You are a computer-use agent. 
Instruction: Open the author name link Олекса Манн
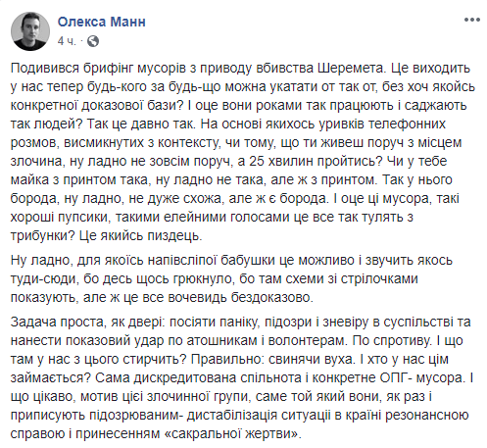(x=102, y=22)
